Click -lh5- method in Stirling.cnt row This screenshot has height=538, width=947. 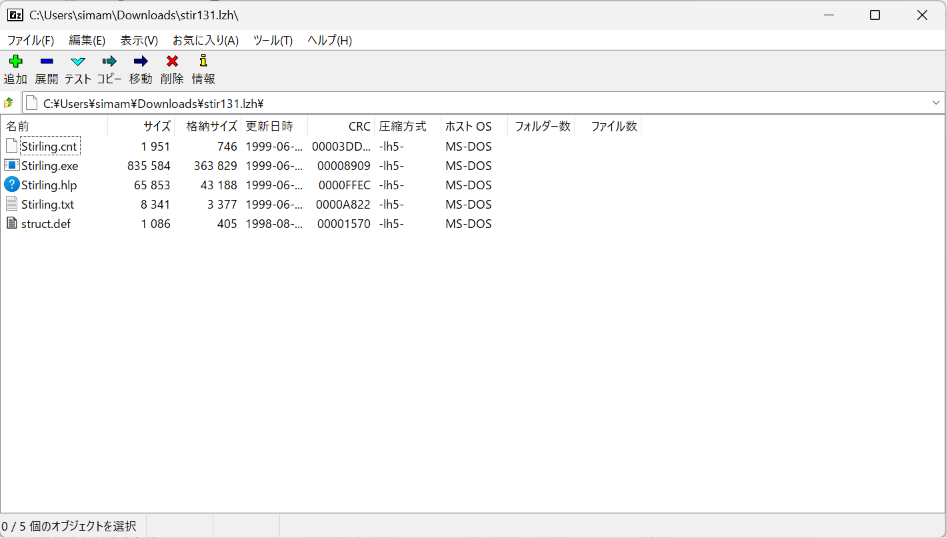point(391,146)
